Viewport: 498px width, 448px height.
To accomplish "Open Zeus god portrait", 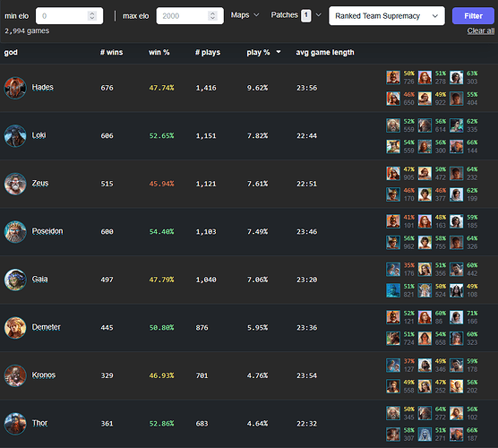I will click(x=15, y=184).
